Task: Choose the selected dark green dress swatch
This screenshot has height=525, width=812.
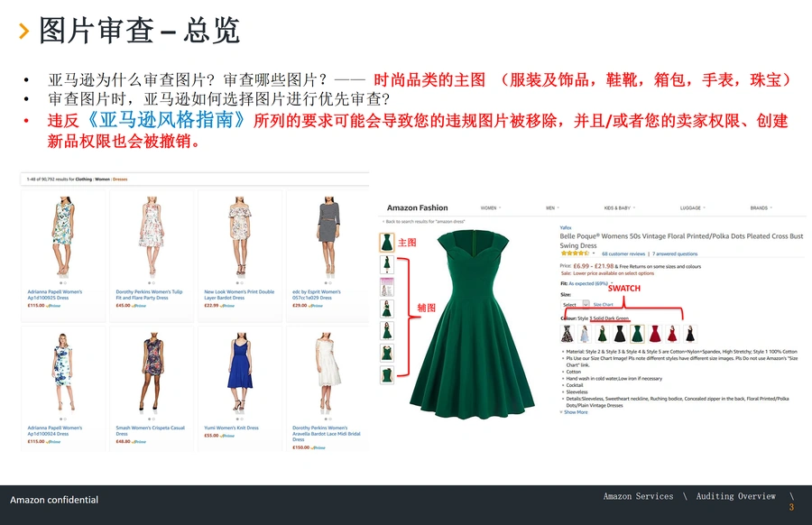Action: click(638, 334)
